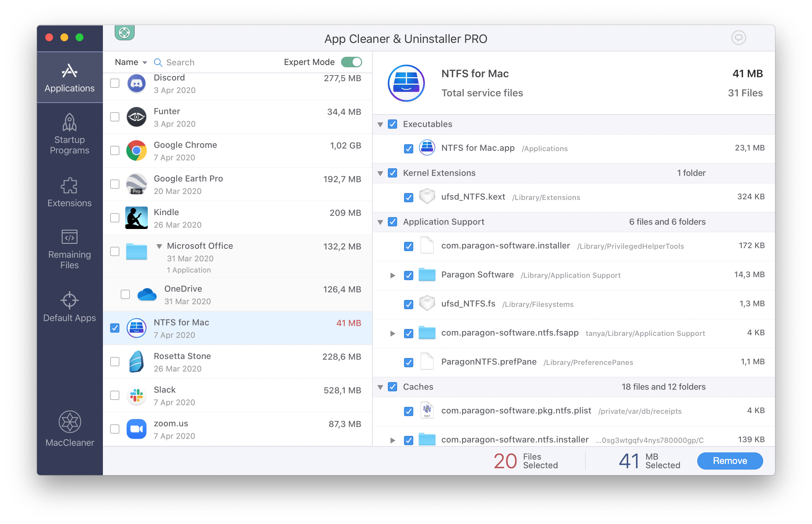This screenshot has width=812, height=524.
Task: Select NTFS for Mac app icon
Action: pyautogui.click(x=136, y=329)
